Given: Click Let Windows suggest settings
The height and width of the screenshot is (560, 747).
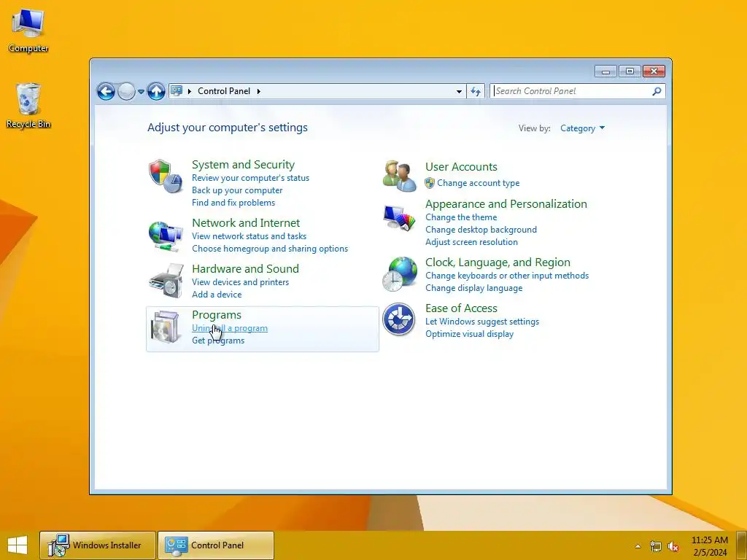Looking at the screenshot, I should pyautogui.click(x=482, y=322).
